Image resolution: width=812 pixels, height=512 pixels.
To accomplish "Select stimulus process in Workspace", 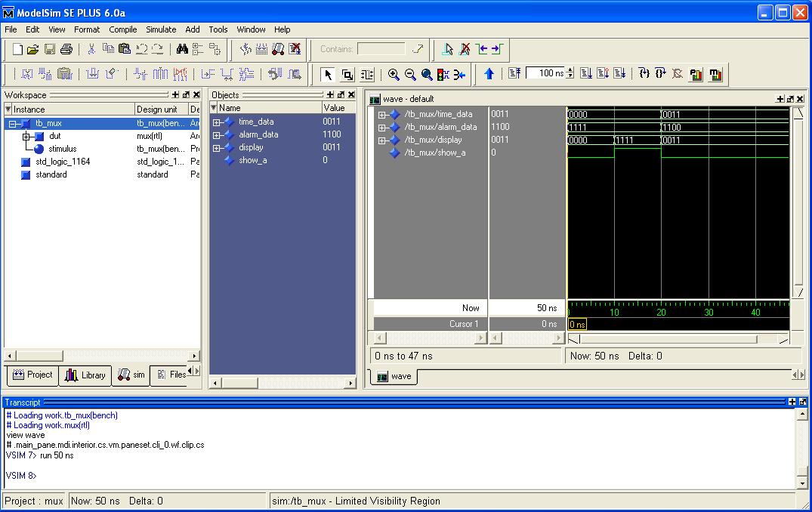I will point(62,149).
